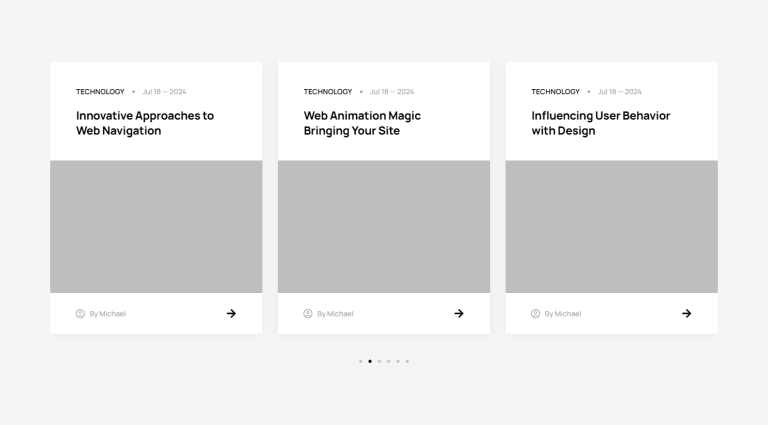Click author avatar icon on Innovative Approaches card
The height and width of the screenshot is (425, 768).
pyautogui.click(x=80, y=313)
